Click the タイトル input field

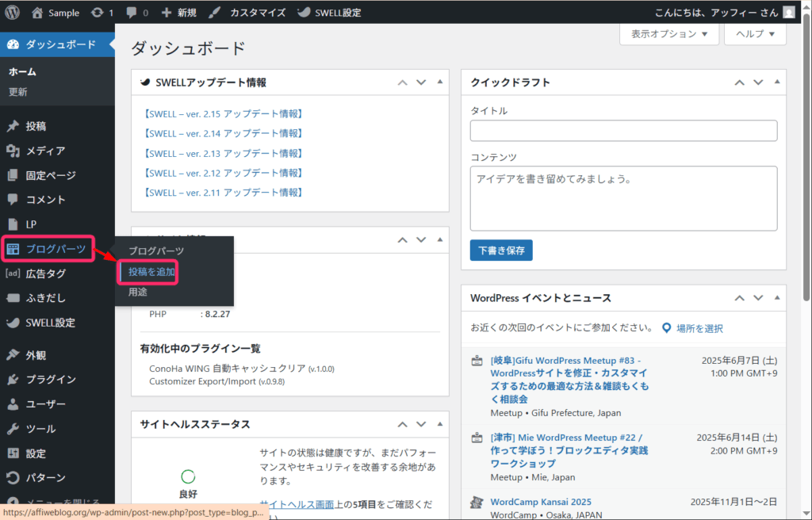point(623,131)
